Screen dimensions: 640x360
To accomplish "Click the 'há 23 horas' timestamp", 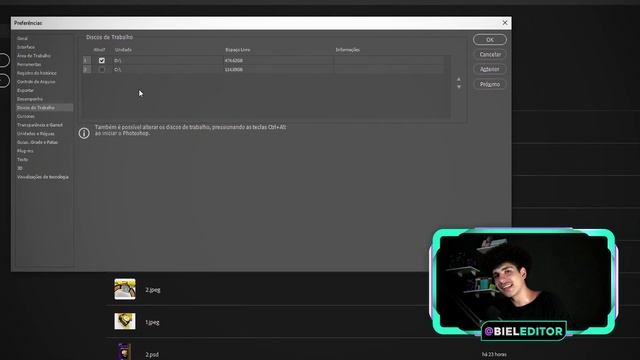I will [494, 354].
